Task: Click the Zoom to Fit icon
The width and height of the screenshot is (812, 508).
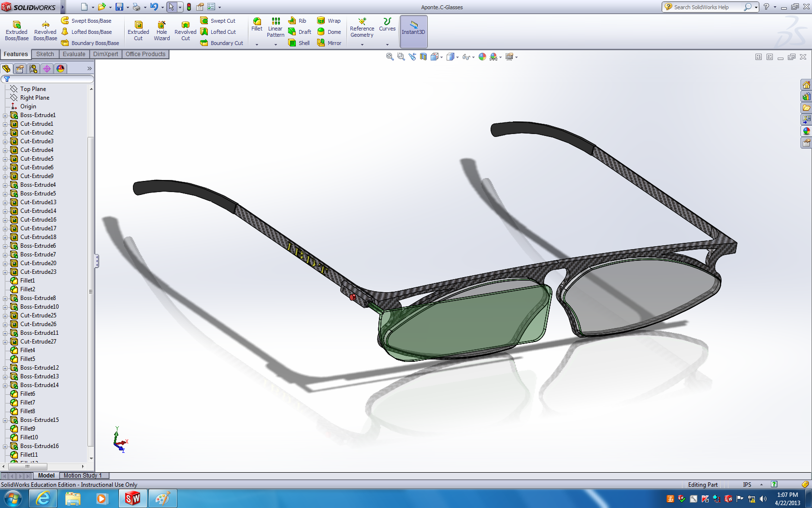Action: pyautogui.click(x=390, y=57)
